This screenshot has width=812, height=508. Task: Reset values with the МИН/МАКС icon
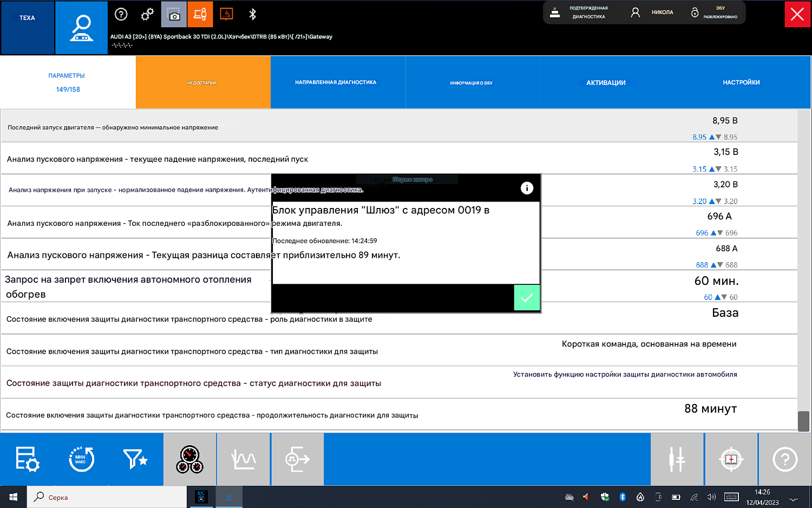click(x=81, y=459)
